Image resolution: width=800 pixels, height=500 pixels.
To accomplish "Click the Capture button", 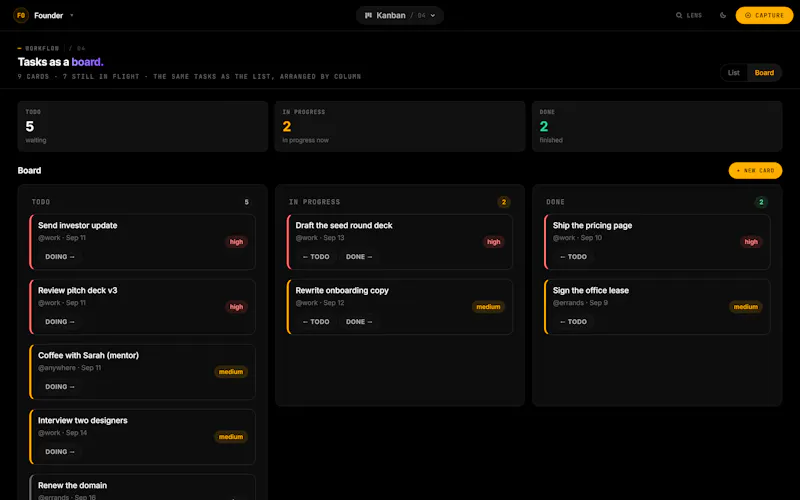I will 764,15.
